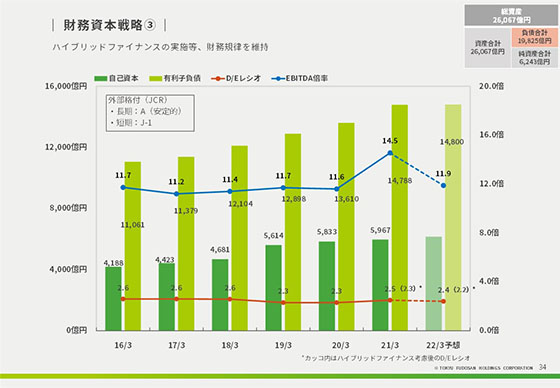Click the 11,061 debt data label
Screen dimensions: 560x388
pos(132,225)
